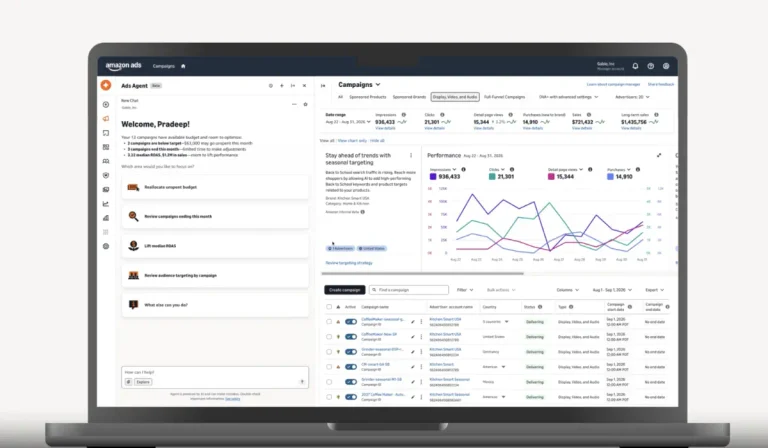Open the help question-mark icon
This screenshot has height=448, width=768.
pyautogui.click(x=650, y=66)
